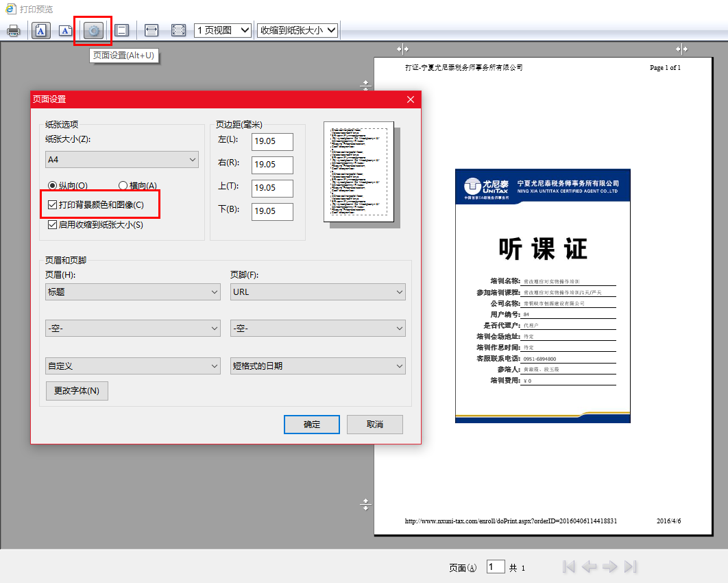Go to first page arrow
This screenshot has height=583, width=728.
(568, 567)
